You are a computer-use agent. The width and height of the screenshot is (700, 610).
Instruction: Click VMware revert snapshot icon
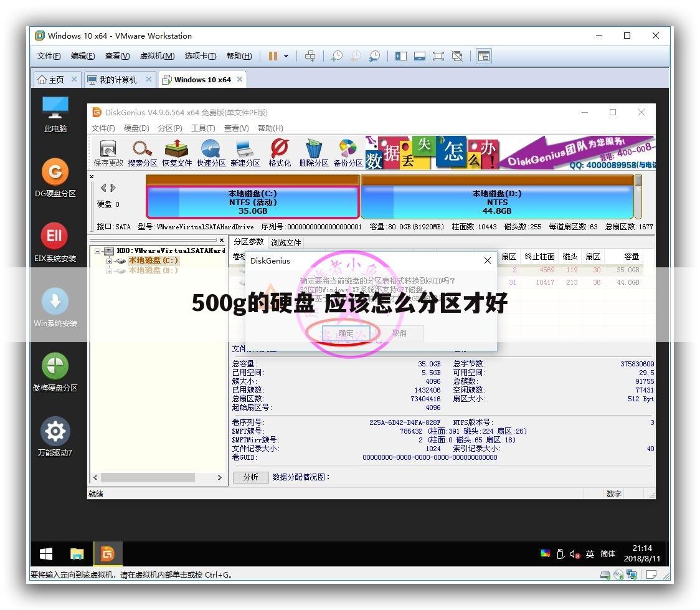click(356, 56)
